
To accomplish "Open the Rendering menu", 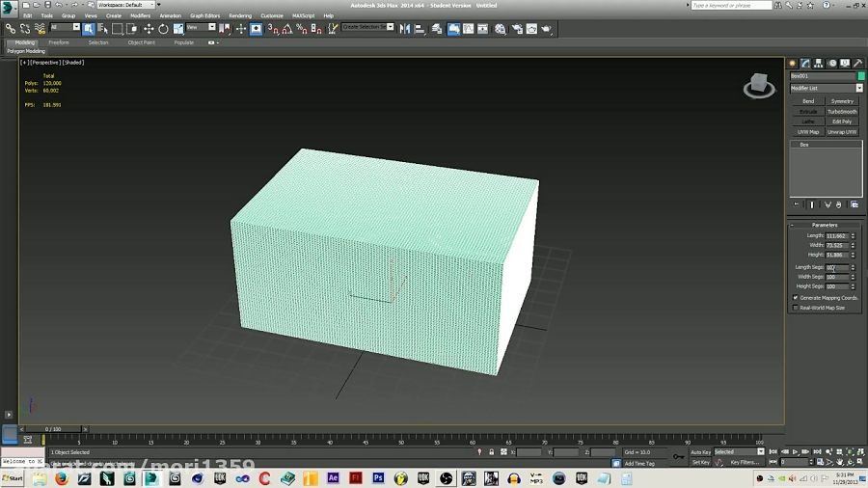I will click(x=240, y=15).
